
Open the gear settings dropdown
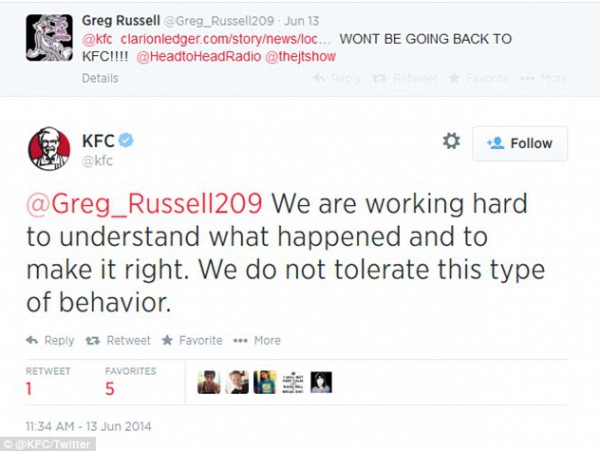point(451,141)
